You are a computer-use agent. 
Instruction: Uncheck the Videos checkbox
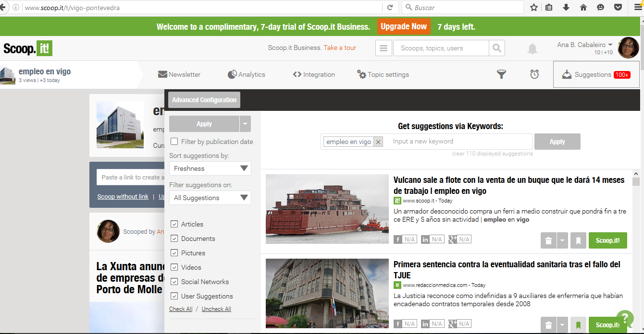point(174,267)
